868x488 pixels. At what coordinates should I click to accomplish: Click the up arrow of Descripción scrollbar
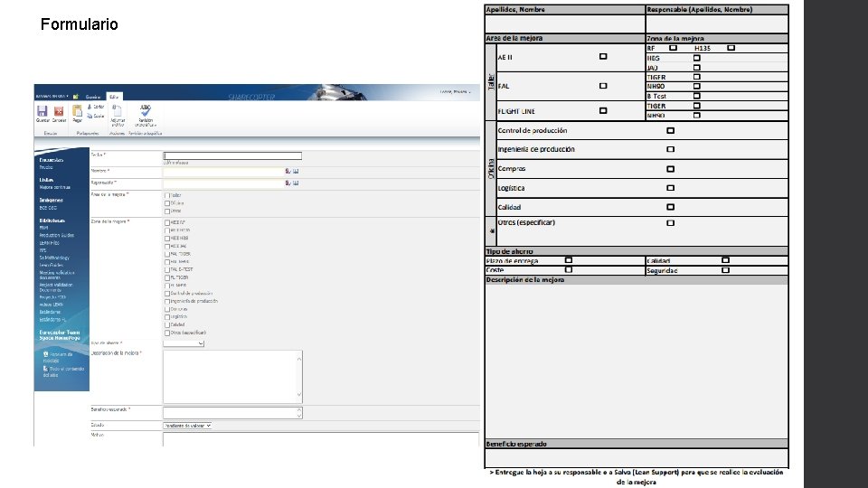299,359
